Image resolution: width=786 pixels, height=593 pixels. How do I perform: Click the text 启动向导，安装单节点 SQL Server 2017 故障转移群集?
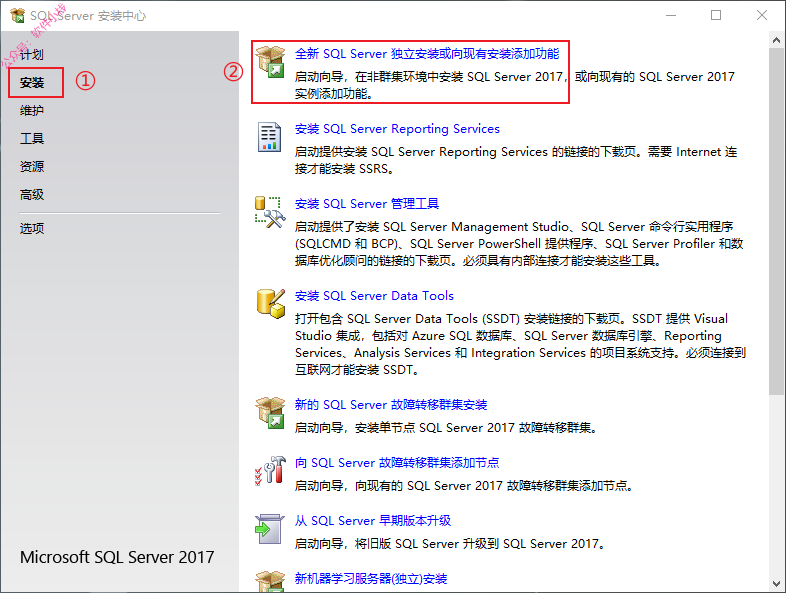pos(445,428)
